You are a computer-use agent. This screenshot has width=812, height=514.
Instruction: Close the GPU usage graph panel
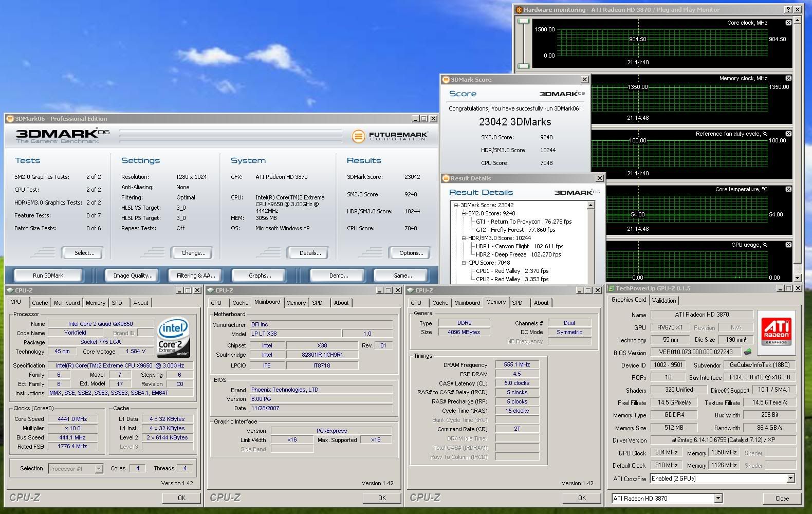pos(788,245)
